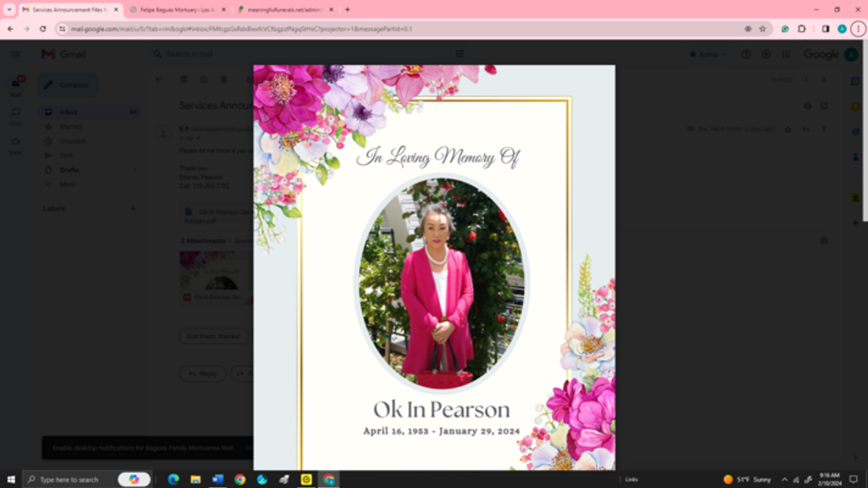Select the Services Announcement Files Gmail tab
The width and height of the screenshot is (868, 488).
point(70,9)
